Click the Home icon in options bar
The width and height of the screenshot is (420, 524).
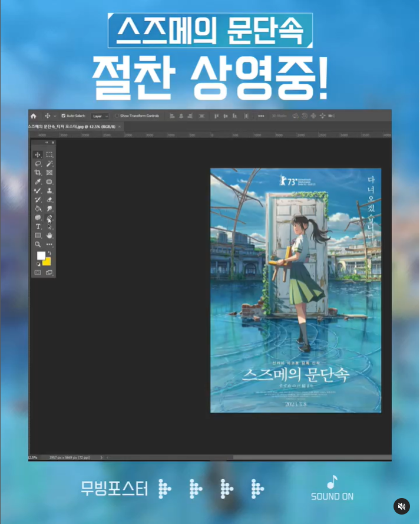[34, 116]
